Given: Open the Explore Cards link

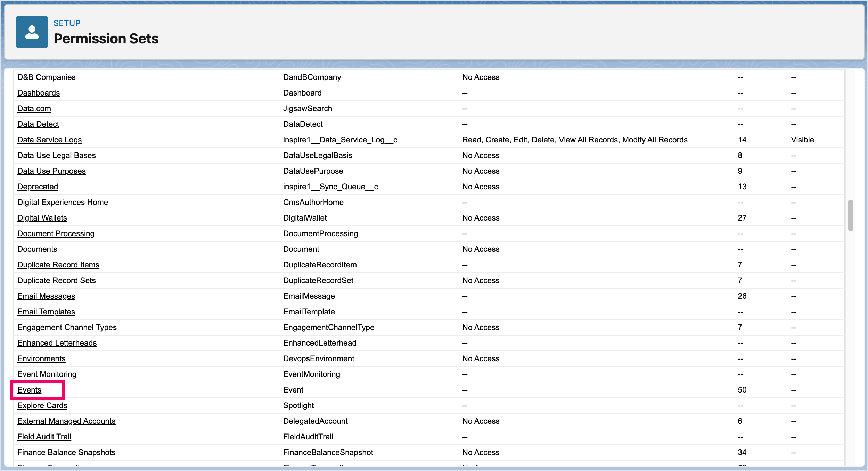Looking at the screenshot, I should [x=42, y=405].
